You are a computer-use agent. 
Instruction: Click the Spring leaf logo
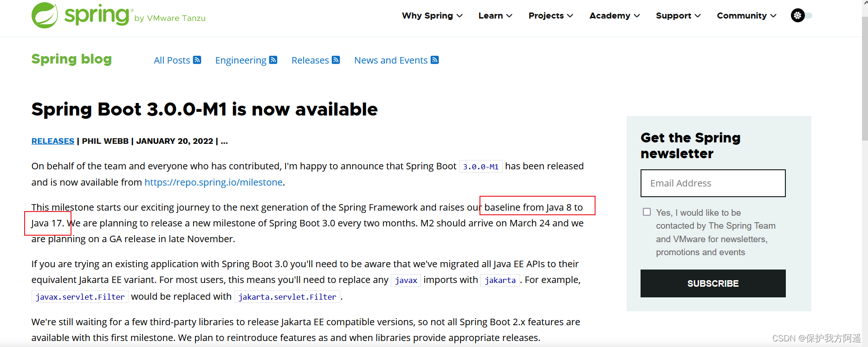coord(45,15)
